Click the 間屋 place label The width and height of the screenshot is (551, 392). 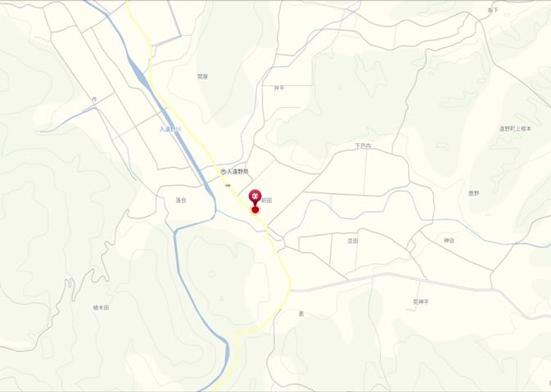pos(202,76)
